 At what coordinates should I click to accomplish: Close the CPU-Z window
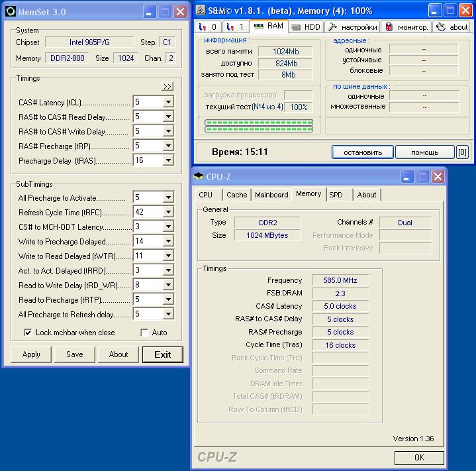(x=438, y=176)
